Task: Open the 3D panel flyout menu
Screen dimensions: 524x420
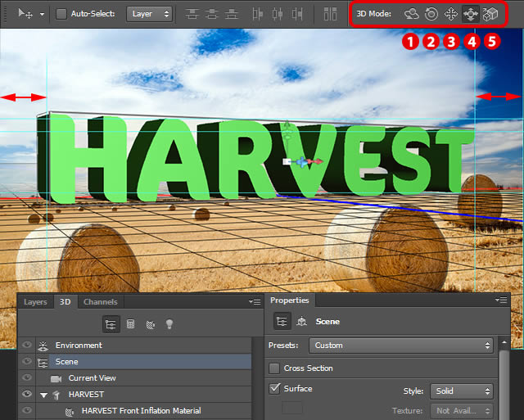Action: (x=255, y=302)
